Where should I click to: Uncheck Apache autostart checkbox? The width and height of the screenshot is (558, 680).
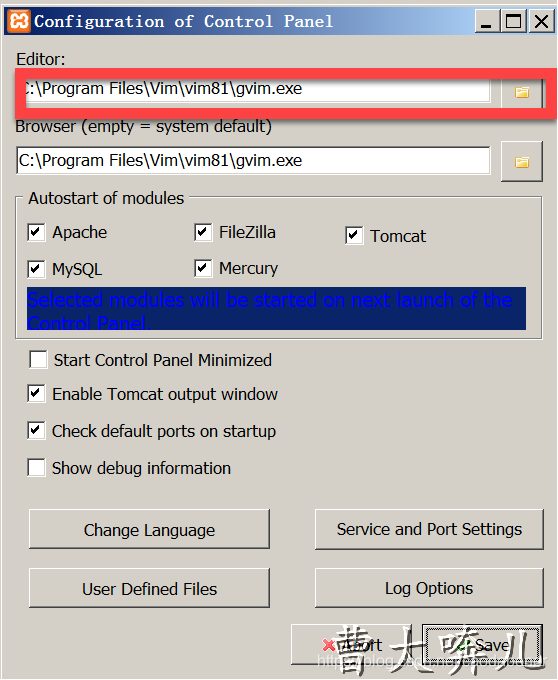pyautogui.click(x=36, y=232)
